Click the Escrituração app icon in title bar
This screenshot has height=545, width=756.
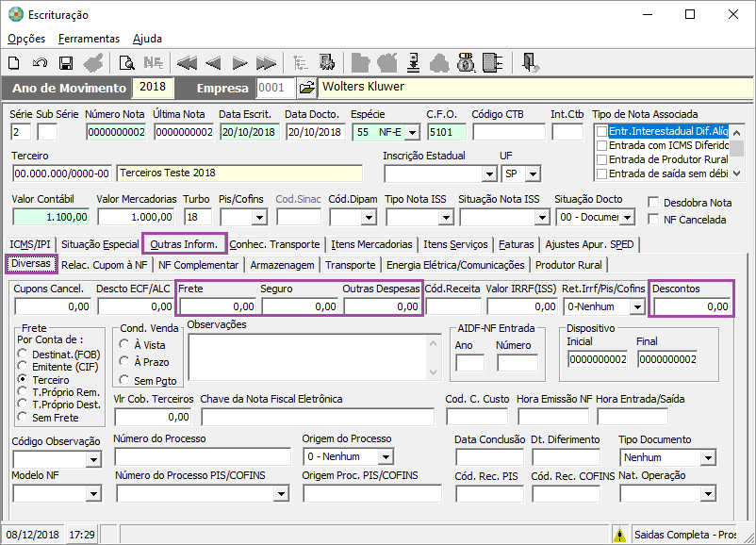(16, 14)
